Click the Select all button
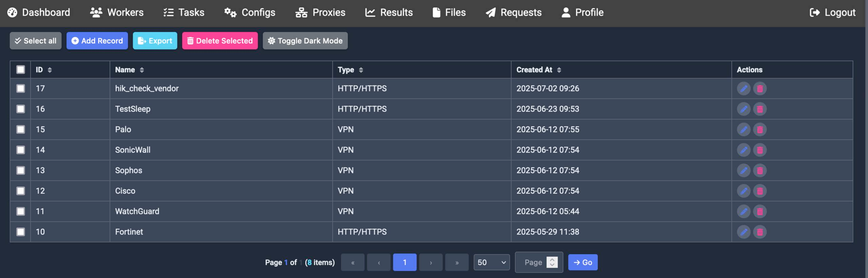This screenshot has height=278, width=868. tap(36, 41)
